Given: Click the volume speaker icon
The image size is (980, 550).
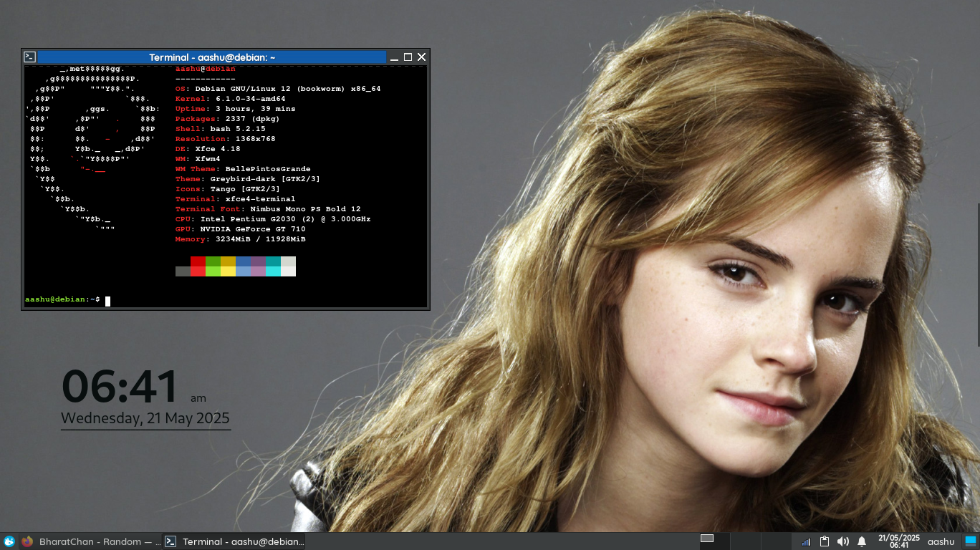Looking at the screenshot, I should [843, 541].
